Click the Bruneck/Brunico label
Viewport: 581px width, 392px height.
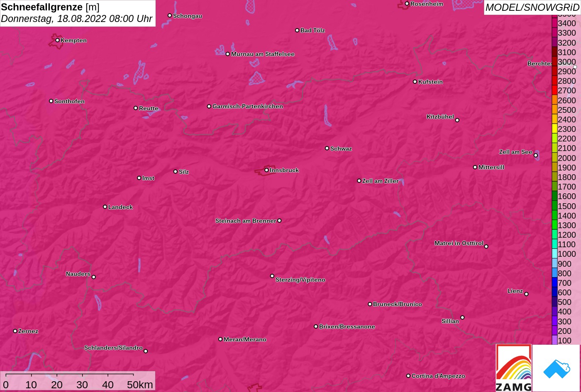[x=398, y=304]
